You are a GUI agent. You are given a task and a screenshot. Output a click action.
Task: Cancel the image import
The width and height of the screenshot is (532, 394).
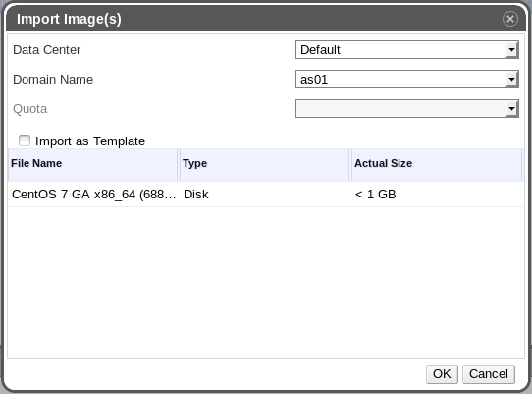pos(489,374)
